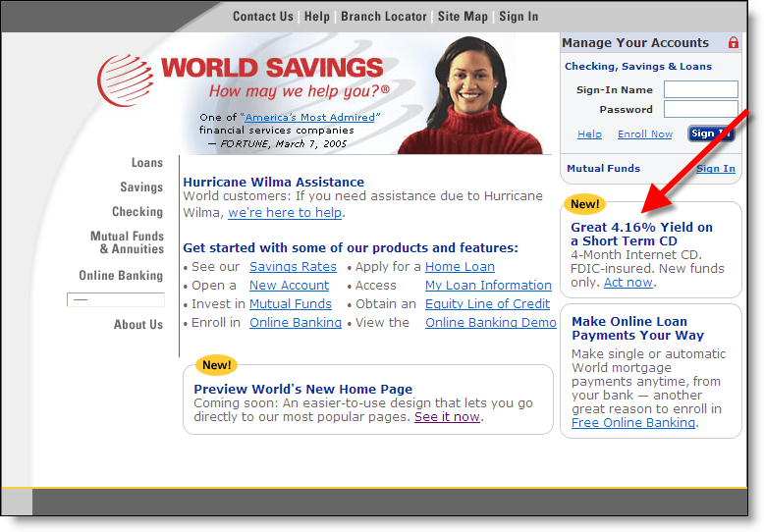Screen dimensions: 764x532
Task: Open My Loan Information link
Action: (488, 286)
